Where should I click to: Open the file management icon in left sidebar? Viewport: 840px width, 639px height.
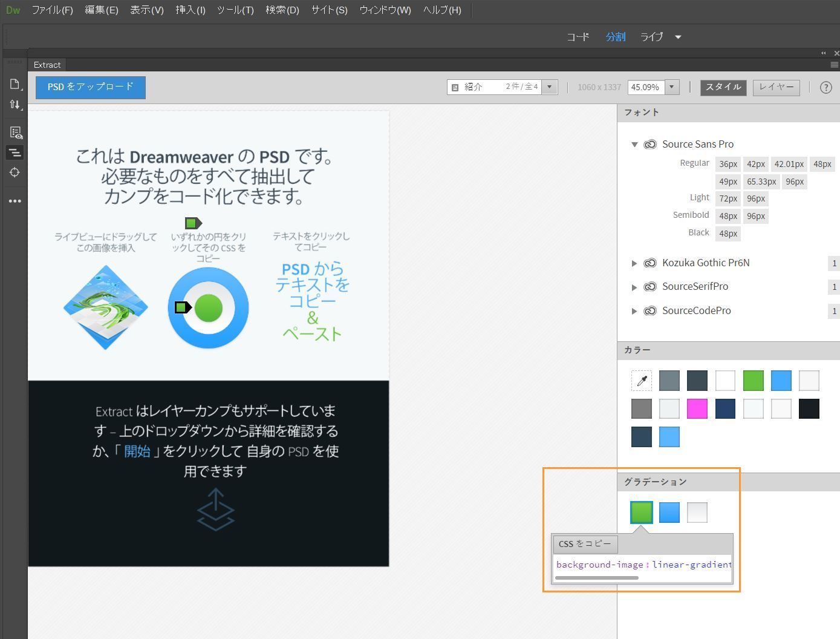(15, 84)
